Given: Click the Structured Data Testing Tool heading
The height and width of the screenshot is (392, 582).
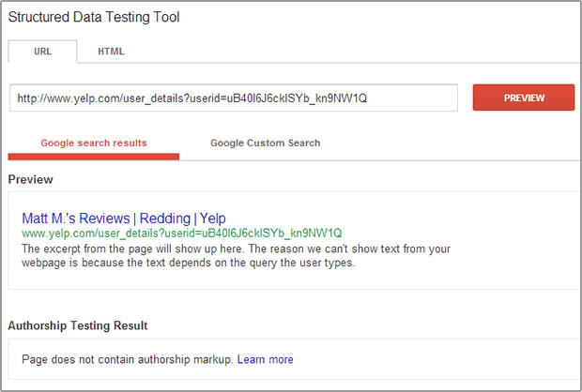Looking at the screenshot, I should [94, 17].
